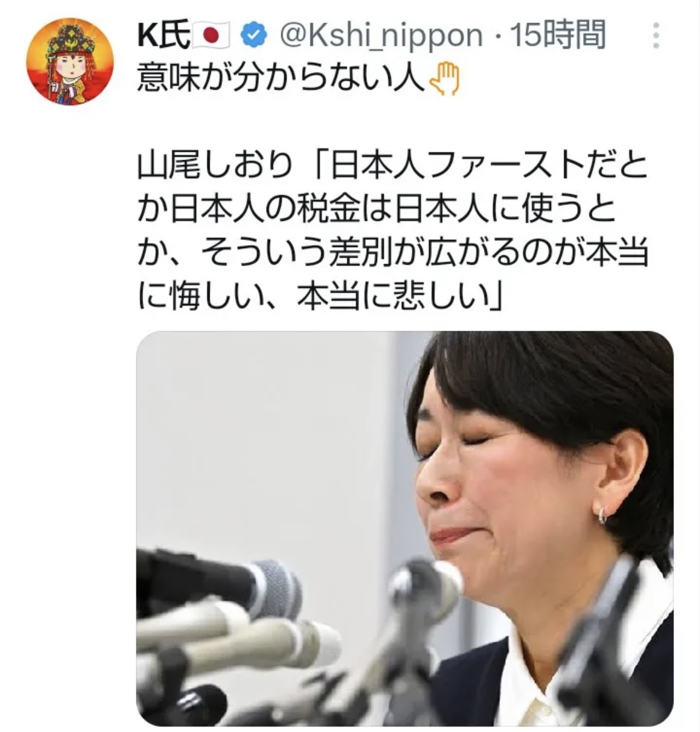700x732 pixels.
Task: Open the K氏 display name link
Action: 164,36
